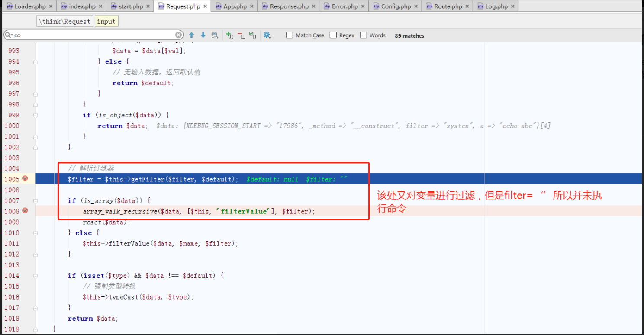Close the Loader.php tab
The image size is (644, 335).
(51, 6)
